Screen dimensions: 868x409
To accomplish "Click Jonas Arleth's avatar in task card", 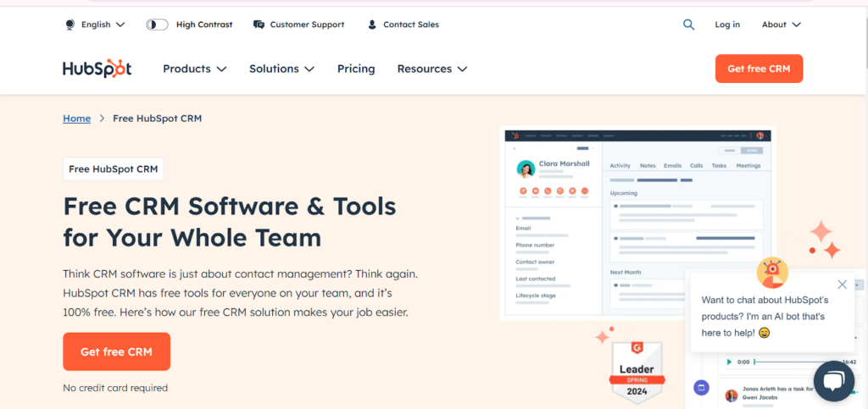I will pyautogui.click(x=732, y=395).
